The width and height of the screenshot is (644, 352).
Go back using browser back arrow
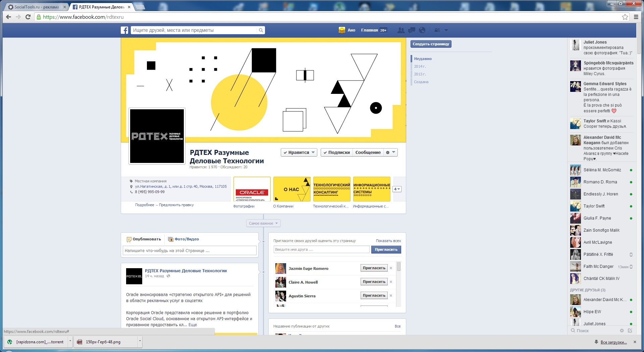coord(9,17)
